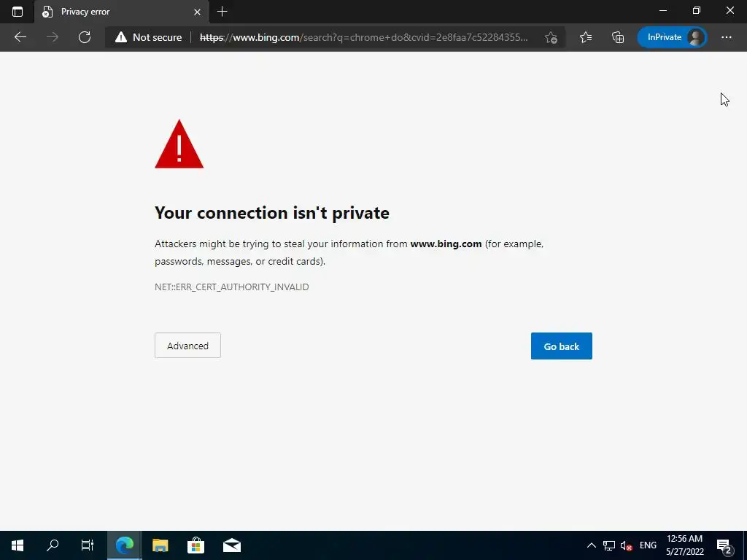Screen dimensions: 747x560
Task: Click the blue Go back button
Action: [x=561, y=346]
